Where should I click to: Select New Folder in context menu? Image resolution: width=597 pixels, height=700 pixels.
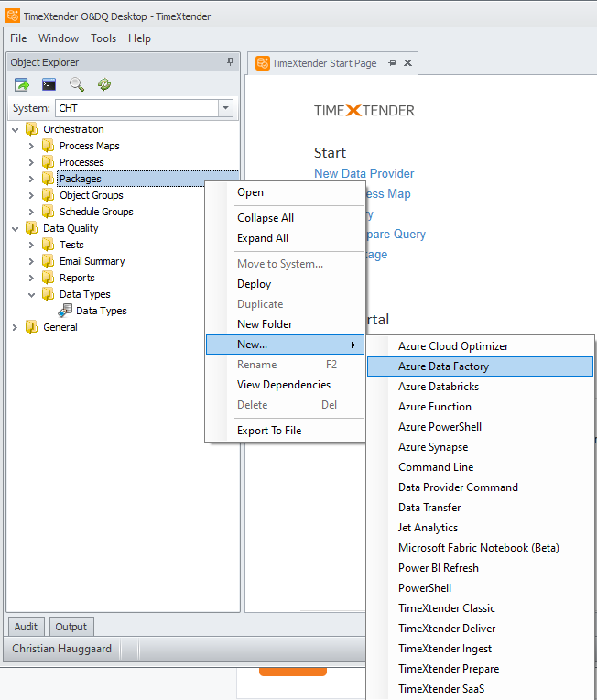point(285,324)
